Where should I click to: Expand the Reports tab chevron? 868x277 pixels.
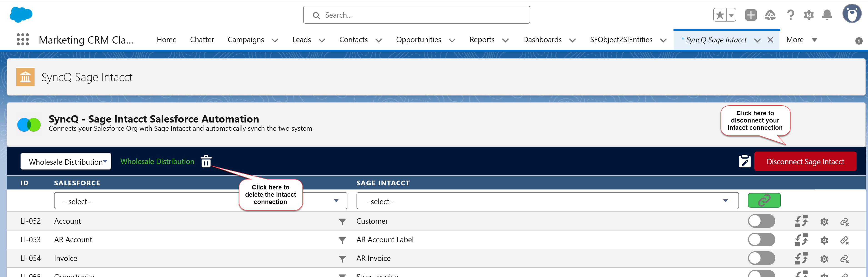(x=505, y=40)
